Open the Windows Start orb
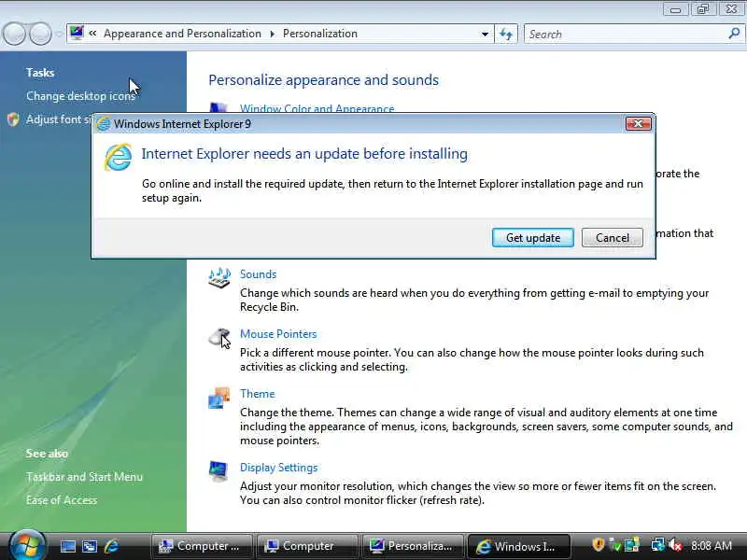Viewport: 747px width, 560px height. (x=27, y=545)
